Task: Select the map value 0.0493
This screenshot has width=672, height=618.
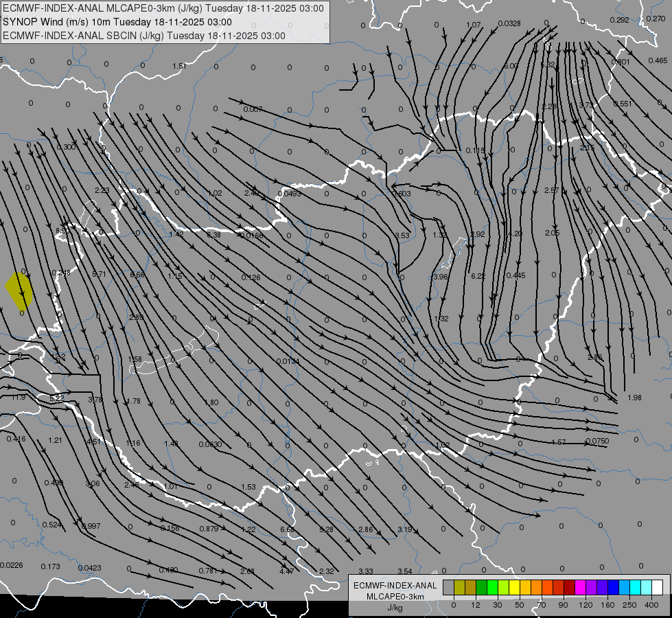Action: [x=289, y=194]
